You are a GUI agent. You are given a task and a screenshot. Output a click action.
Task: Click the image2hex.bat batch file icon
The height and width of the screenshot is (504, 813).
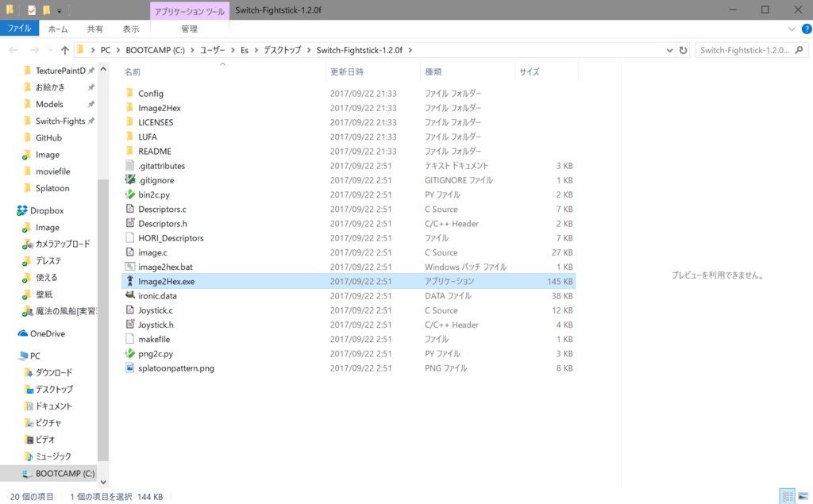point(129,267)
